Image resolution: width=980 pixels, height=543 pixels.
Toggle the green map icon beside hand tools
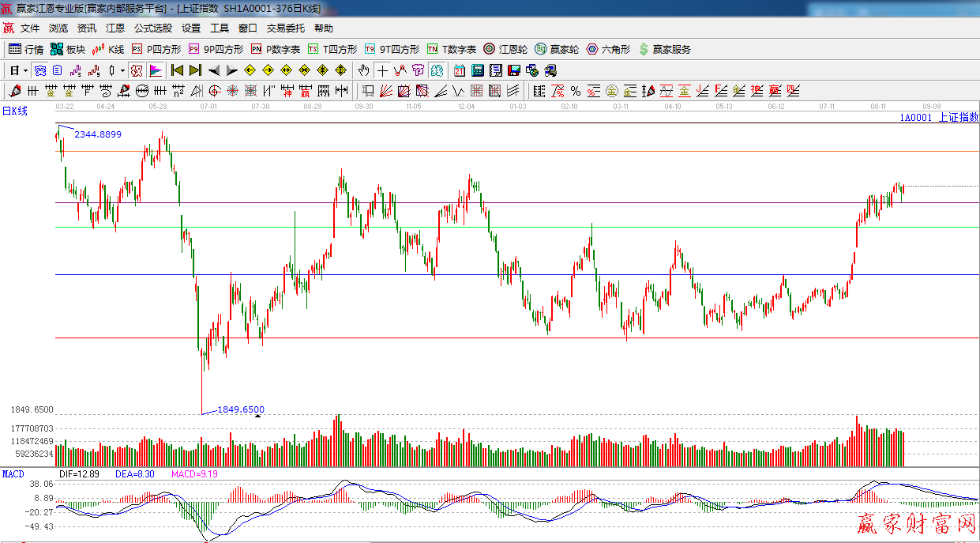[x=437, y=70]
